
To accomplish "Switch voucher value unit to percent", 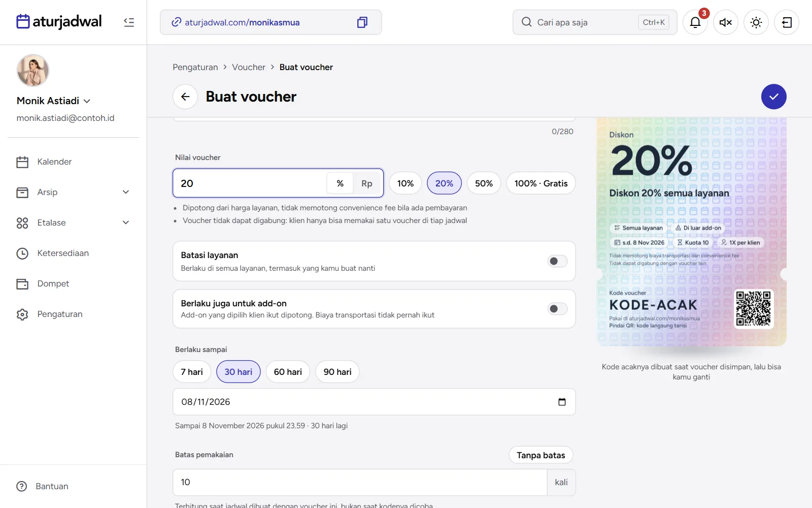I will (340, 183).
